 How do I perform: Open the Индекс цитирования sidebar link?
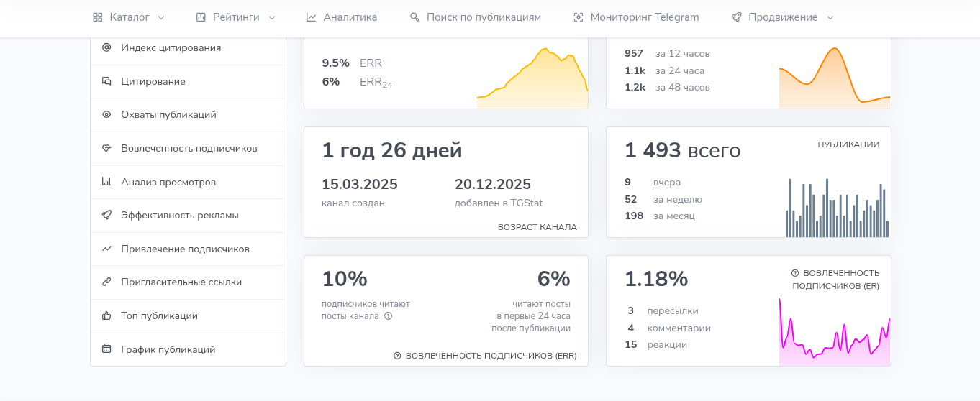pos(171,48)
